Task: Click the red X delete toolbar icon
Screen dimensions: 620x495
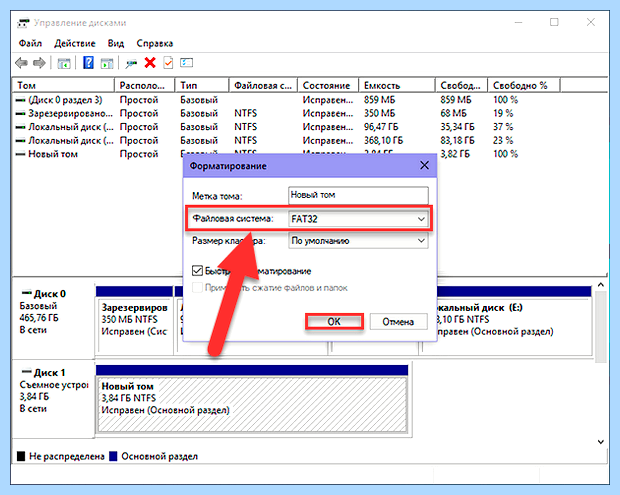Action: pyautogui.click(x=150, y=62)
